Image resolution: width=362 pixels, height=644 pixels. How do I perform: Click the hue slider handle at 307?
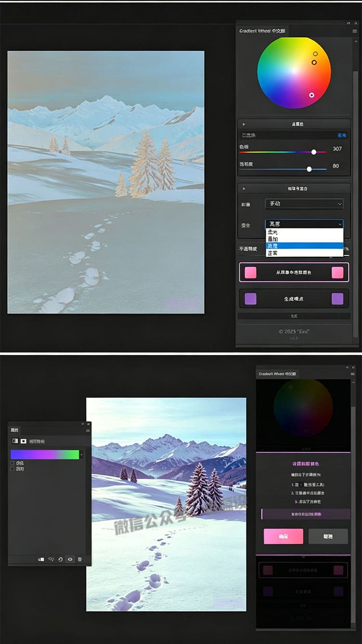(314, 152)
